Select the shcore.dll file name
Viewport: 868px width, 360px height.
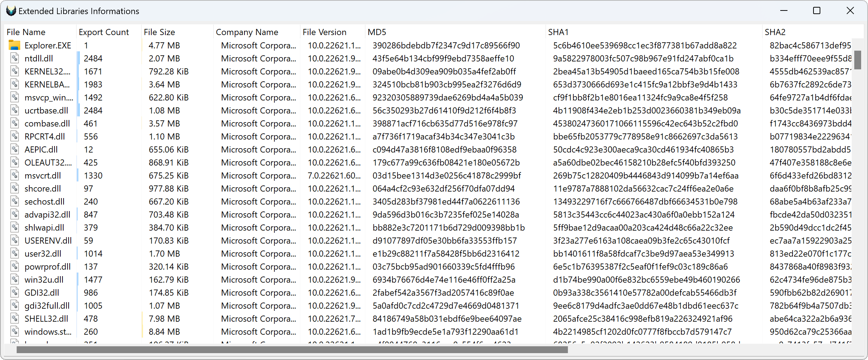pyautogui.click(x=43, y=188)
